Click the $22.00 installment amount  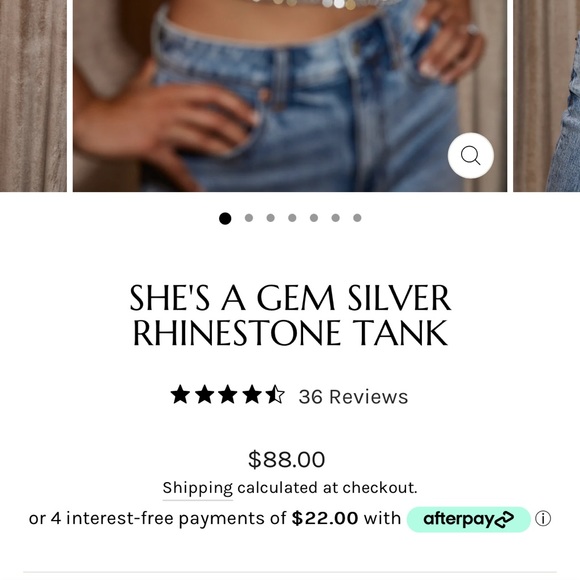pyautogui.click(x=325, y=518)
